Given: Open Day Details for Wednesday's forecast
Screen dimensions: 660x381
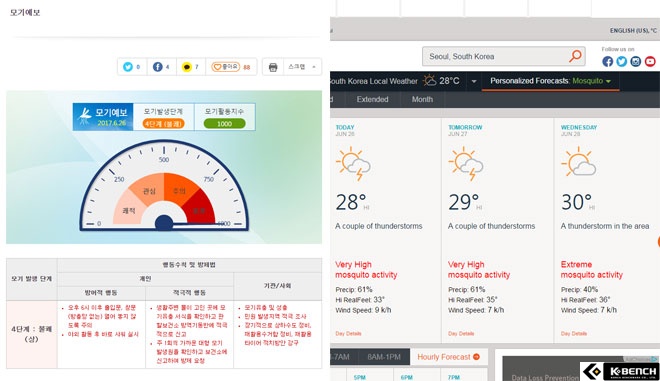Looking at the screenshot, I should 573,333.
